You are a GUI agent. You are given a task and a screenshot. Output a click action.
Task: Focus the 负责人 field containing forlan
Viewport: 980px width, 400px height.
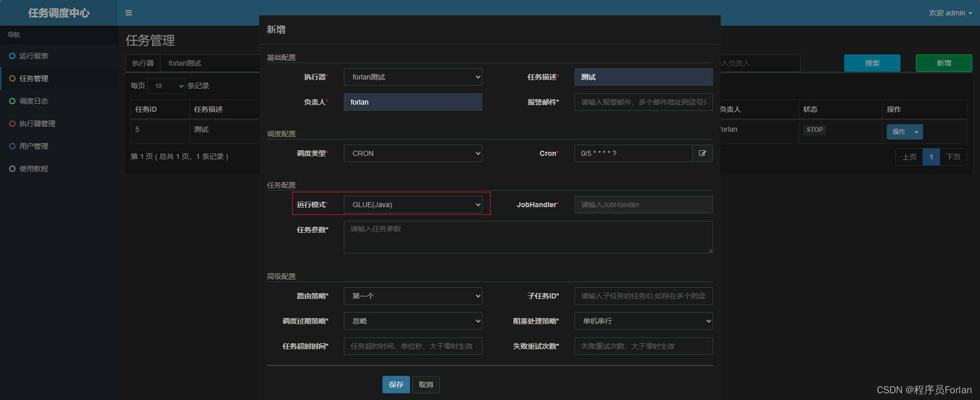coord(413,102)
